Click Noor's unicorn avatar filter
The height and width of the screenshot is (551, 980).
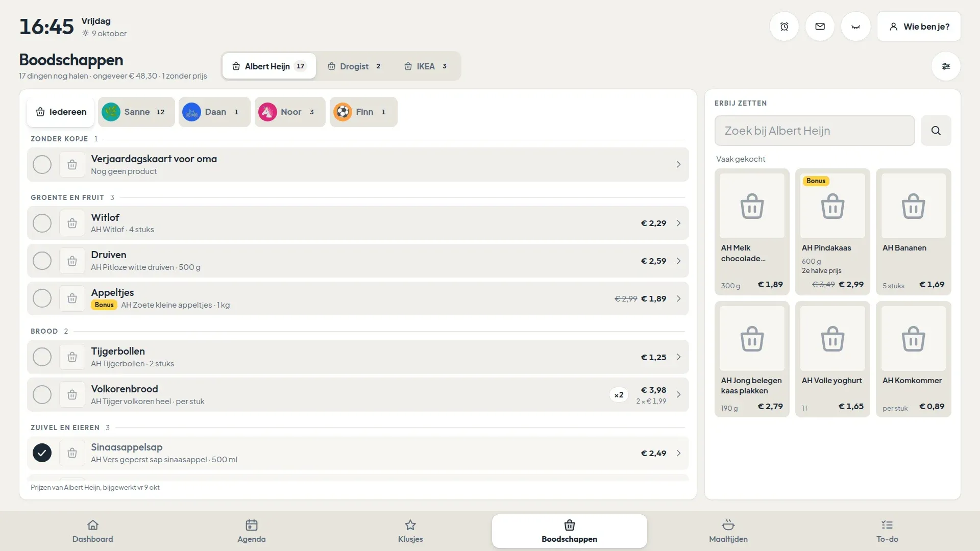[x=267, y=112]
